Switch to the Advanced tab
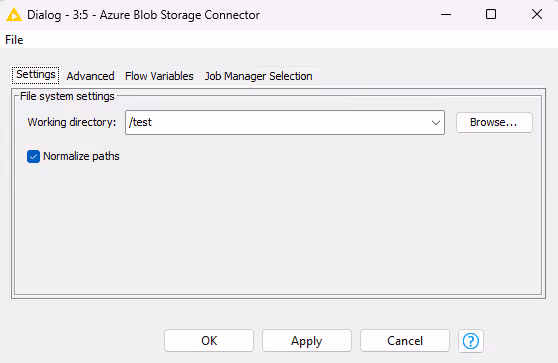Viewport: 558px width, 363px height. pyautogui.click(x=90, y=76)
